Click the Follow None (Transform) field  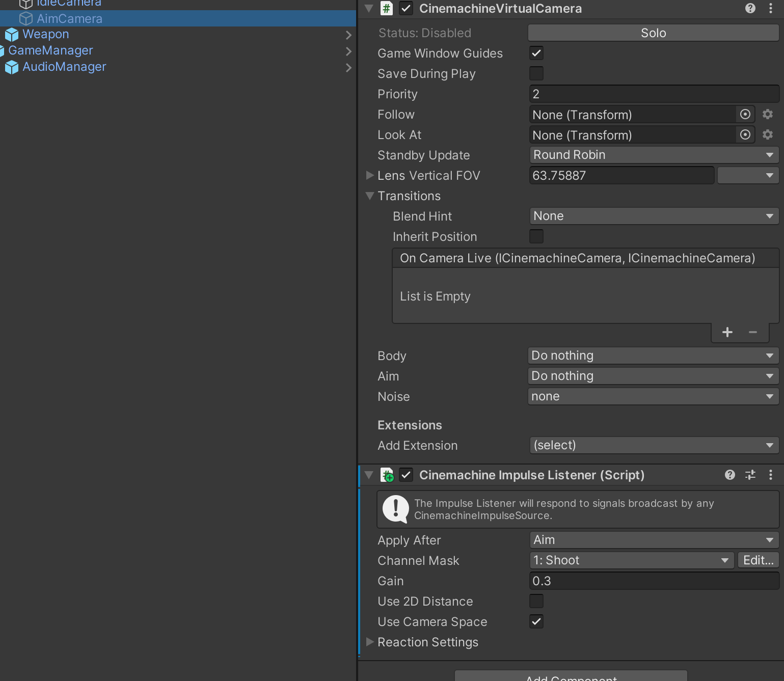632,114
